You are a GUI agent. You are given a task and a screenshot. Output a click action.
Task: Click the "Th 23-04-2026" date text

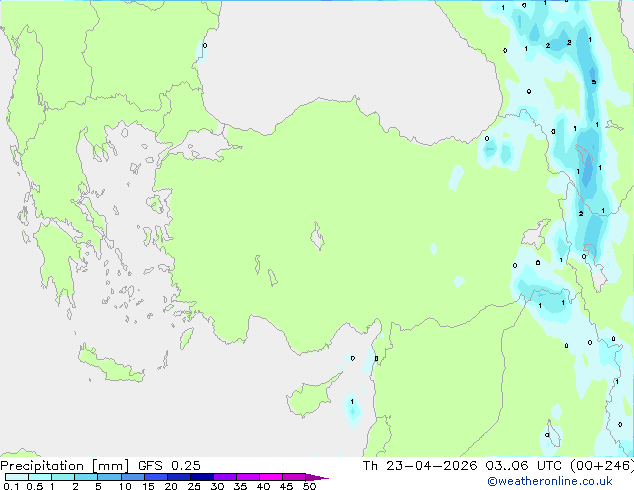(420, 466)
